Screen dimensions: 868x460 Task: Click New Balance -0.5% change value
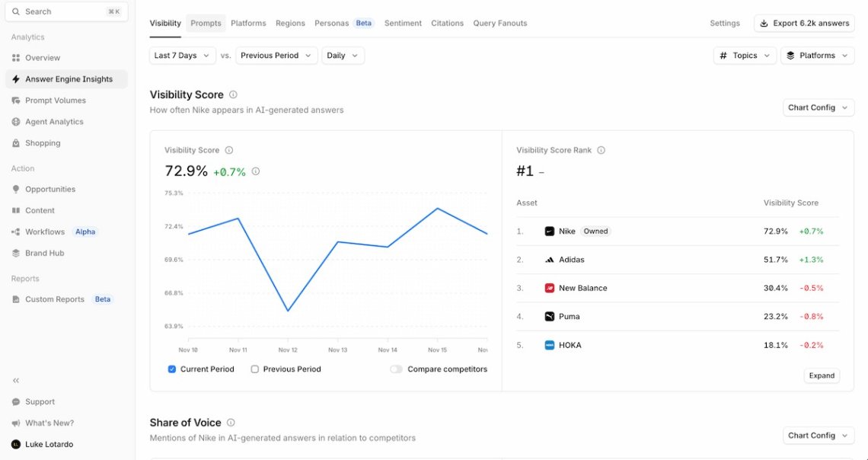811,288
